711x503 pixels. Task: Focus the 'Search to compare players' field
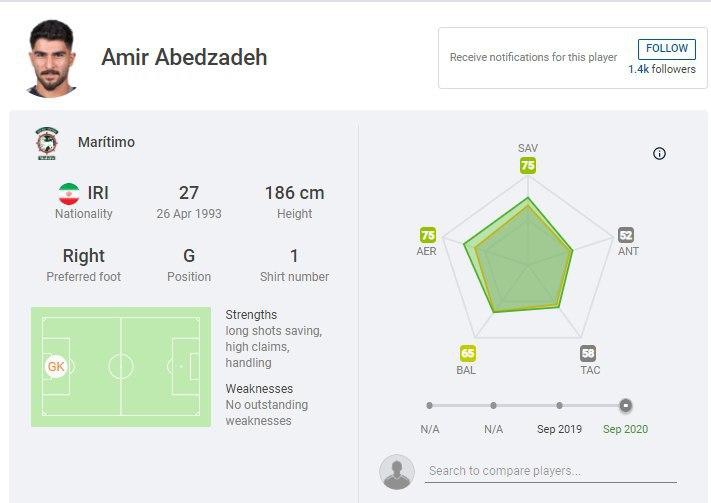coord(550,471)
